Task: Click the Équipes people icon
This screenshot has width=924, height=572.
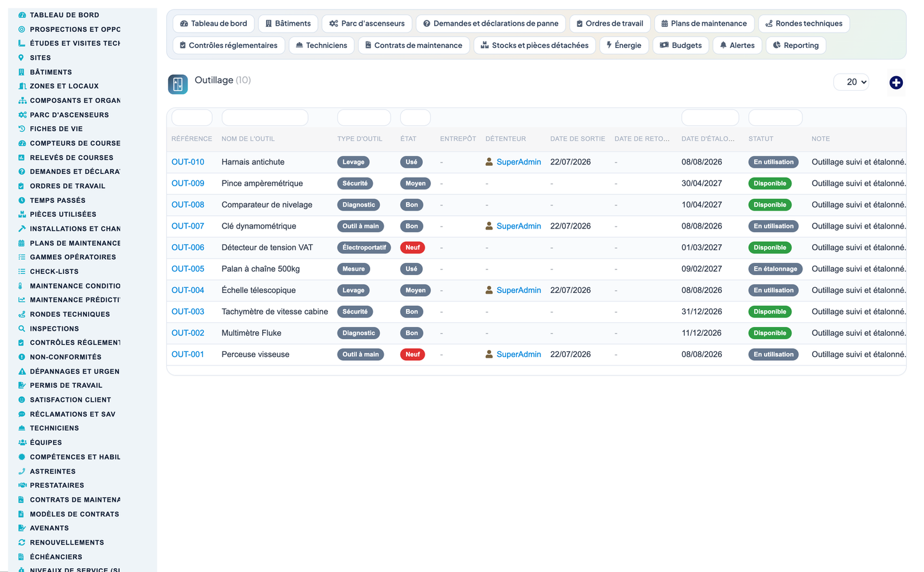Action: point(22,442)
